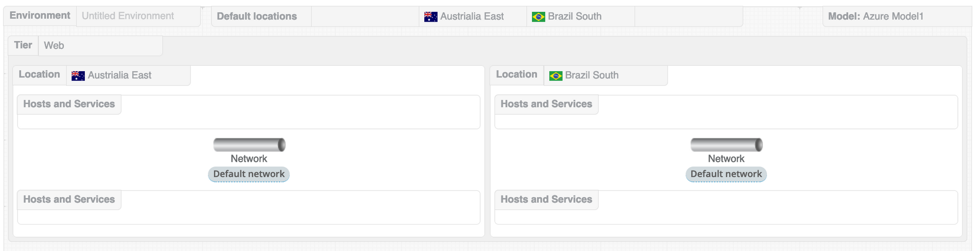Select upper Hosts and Services in Brazil South
980x251 pixels.
(x=546, y=104)
